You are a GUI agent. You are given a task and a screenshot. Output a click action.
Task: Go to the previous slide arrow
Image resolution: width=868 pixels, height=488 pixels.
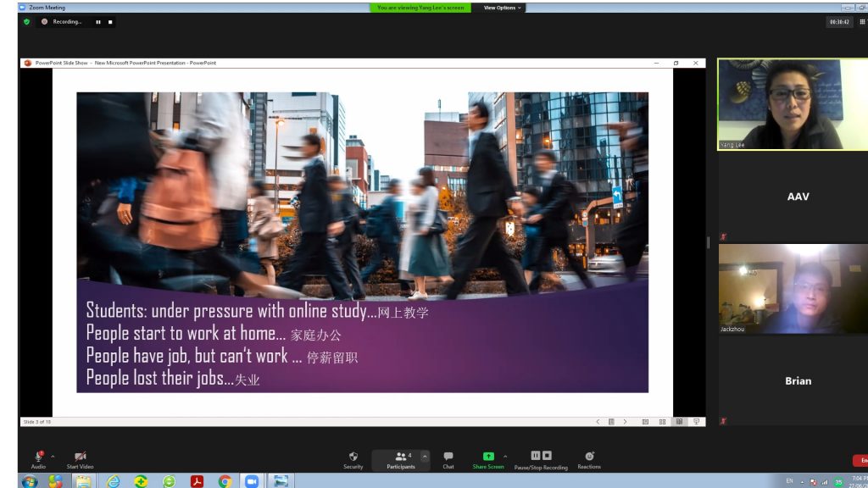(x=598, y=421)
